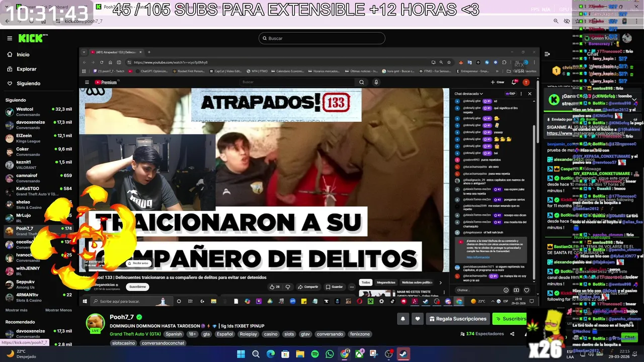Select Noticias sobre política chip

point(417,283)
